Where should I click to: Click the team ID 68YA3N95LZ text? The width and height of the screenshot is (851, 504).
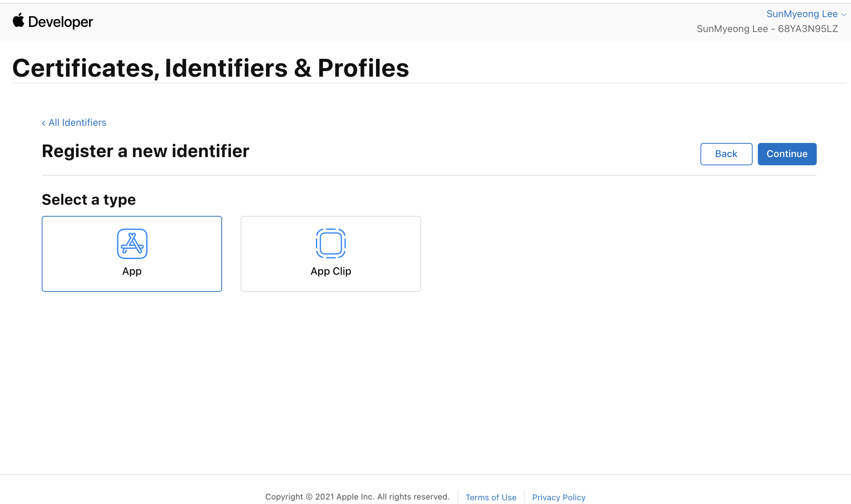[808, 29]
